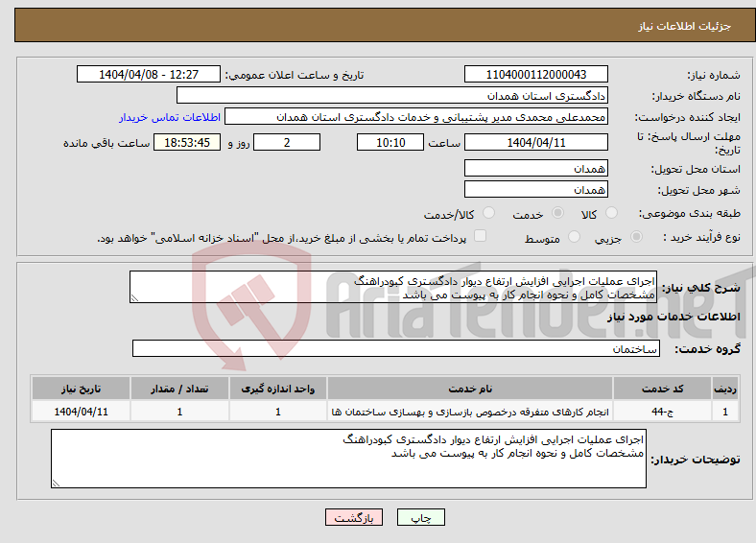
Task: Click the نام خدمت column header
Action: tap(470, 389)
